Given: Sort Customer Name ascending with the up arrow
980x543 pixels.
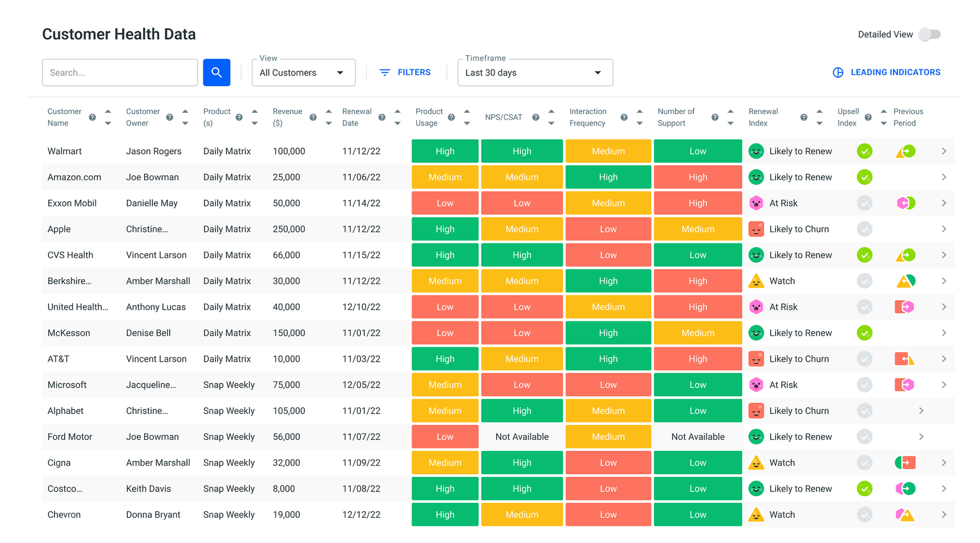Looking at the screenshot, I should pyautogui.click(x=107, y=111).
